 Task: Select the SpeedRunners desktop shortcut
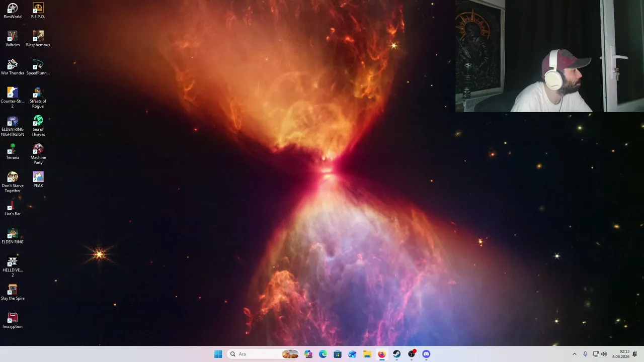(x=38, y=67)
